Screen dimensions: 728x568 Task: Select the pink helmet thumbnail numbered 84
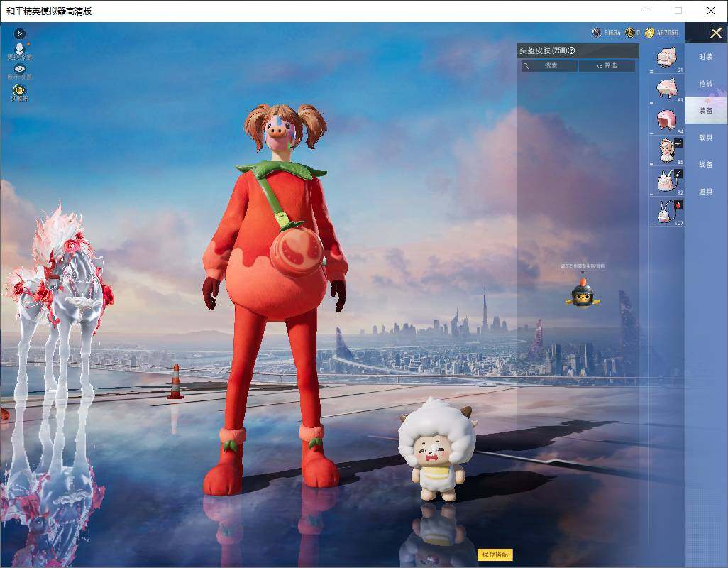tap(667, 120)
